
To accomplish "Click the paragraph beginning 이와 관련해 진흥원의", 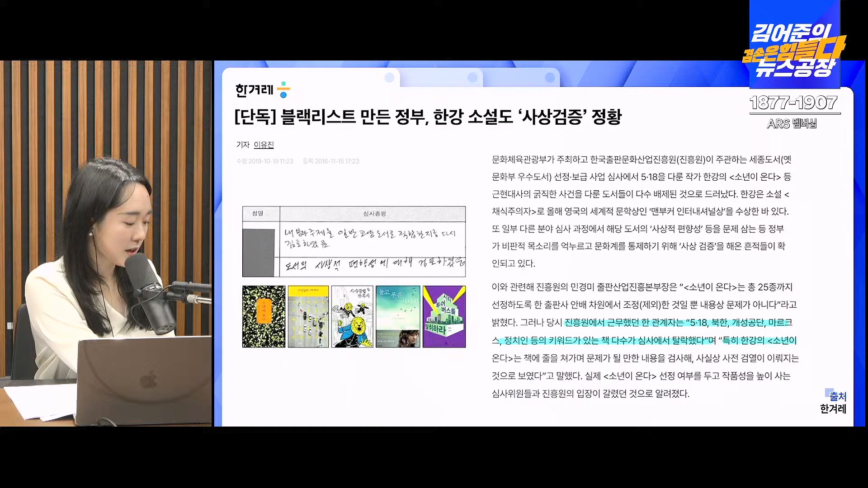I will tap(645, 340).
